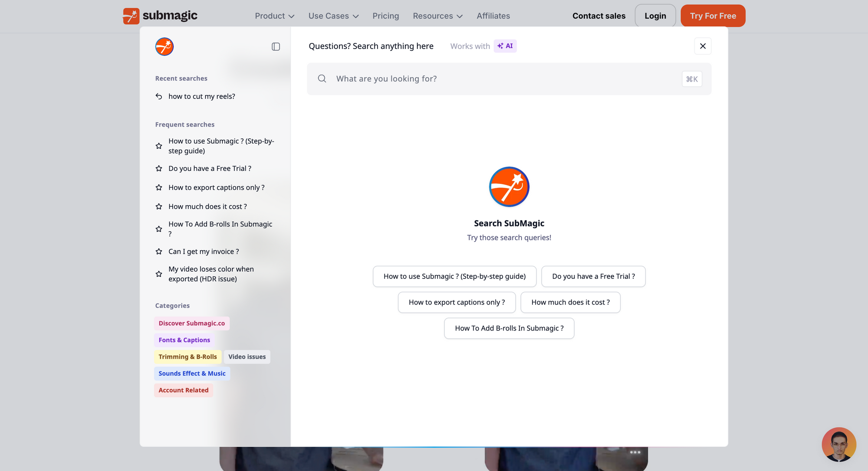Click the magnifier search icon
Screen dimensions: 868x471
pos(322,78)
